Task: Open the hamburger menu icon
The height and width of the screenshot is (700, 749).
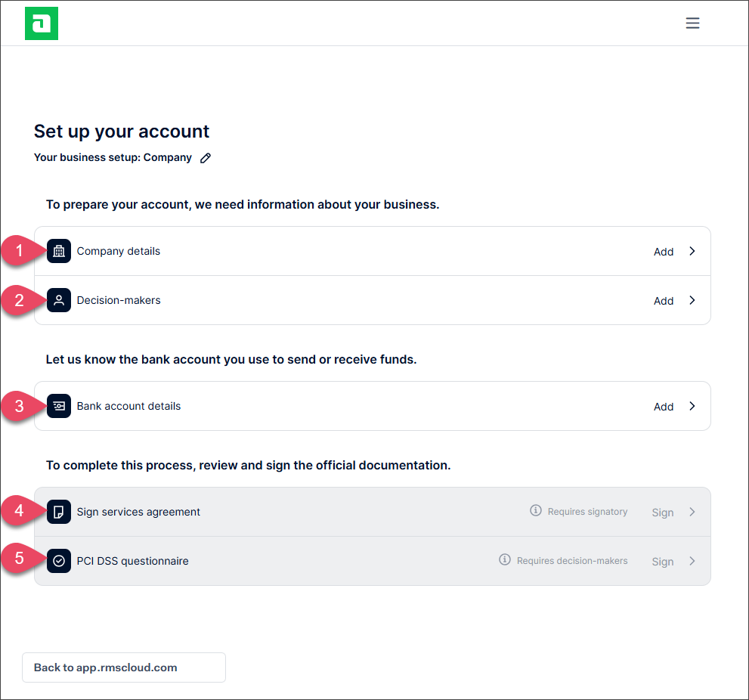Action: [x=692, y=23]
